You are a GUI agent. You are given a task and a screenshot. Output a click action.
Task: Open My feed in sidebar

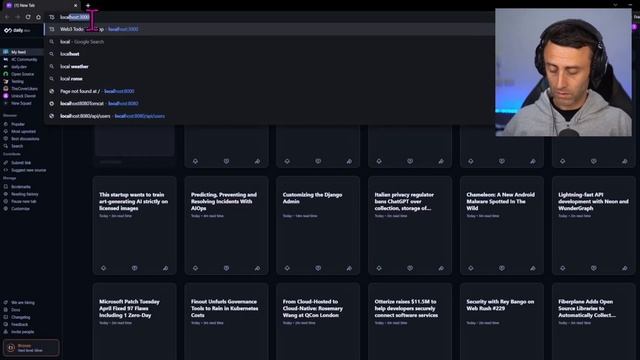tap(22, 52)
